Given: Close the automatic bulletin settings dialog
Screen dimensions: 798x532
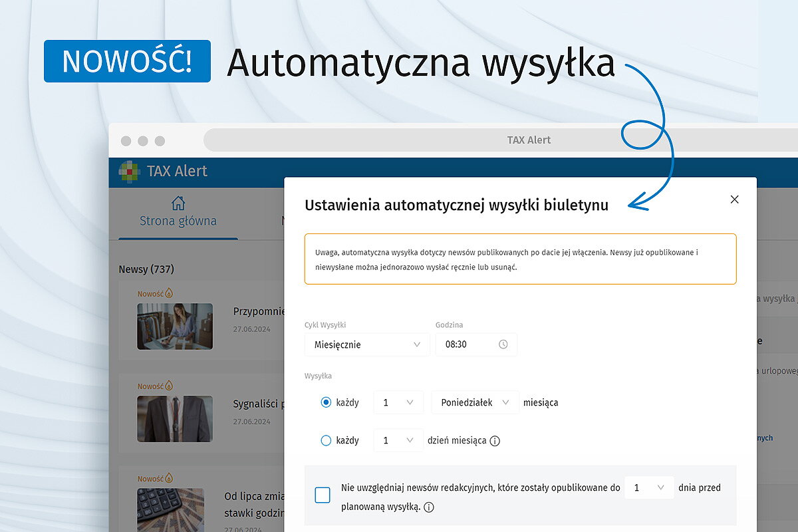Looking at the screenshot, I should pos(734,199).
